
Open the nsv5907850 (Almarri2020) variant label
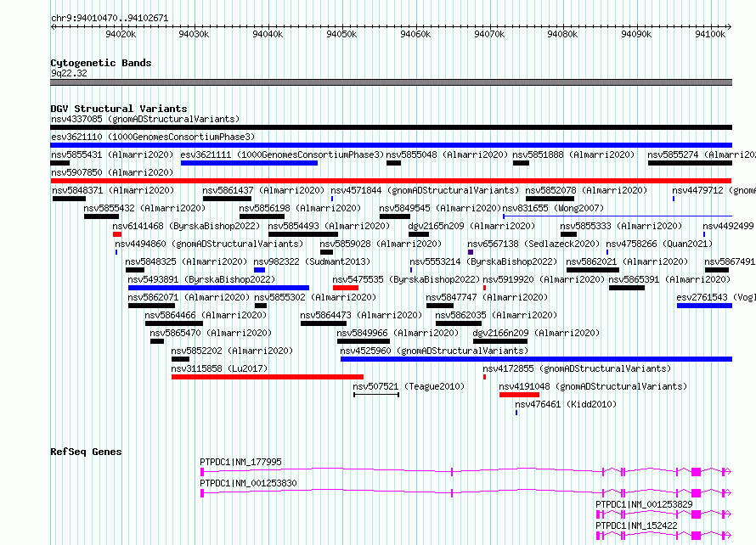[x=112, y=172]
